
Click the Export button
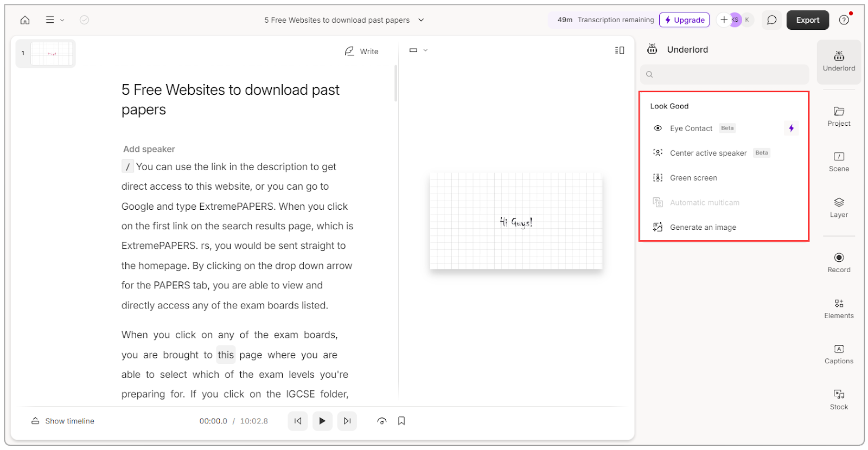[808, 20]
